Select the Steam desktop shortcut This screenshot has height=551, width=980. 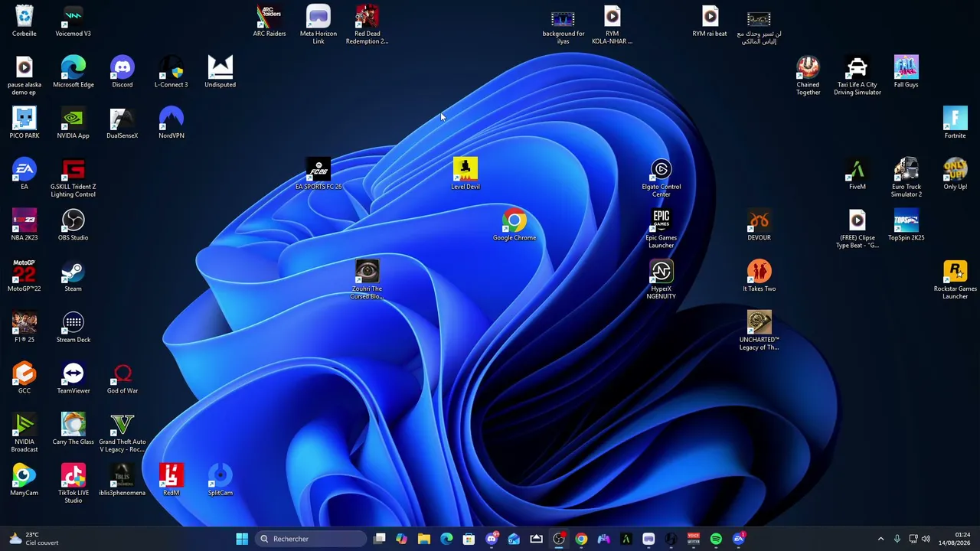(73, 277)
